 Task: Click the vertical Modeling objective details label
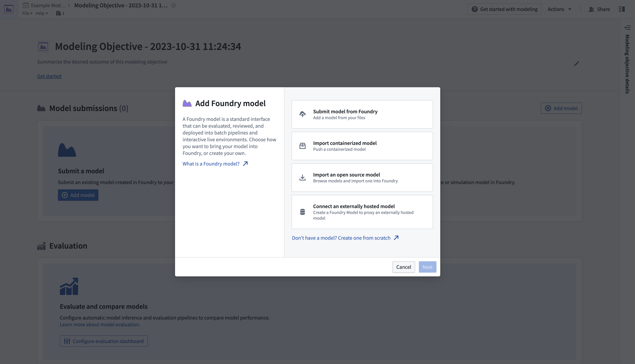click(x=627, y=64)
